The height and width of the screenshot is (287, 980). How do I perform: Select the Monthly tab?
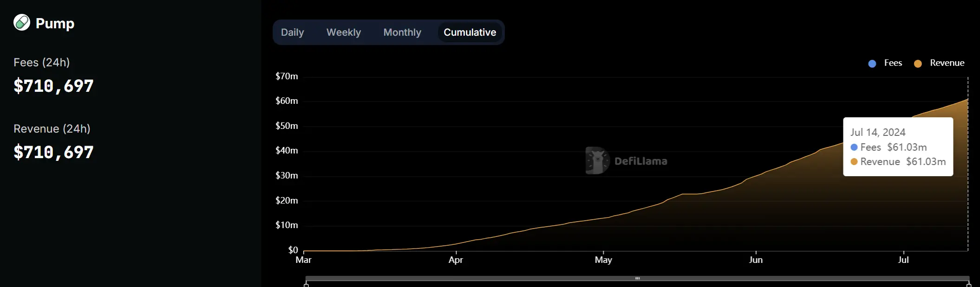[x=402, y=32]
